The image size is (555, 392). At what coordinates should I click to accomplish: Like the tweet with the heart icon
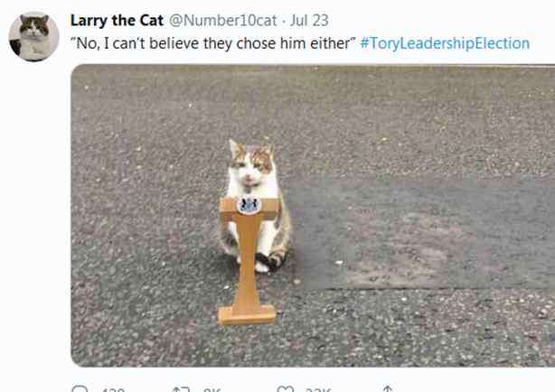pyautogui.click(x=286, y=389)
